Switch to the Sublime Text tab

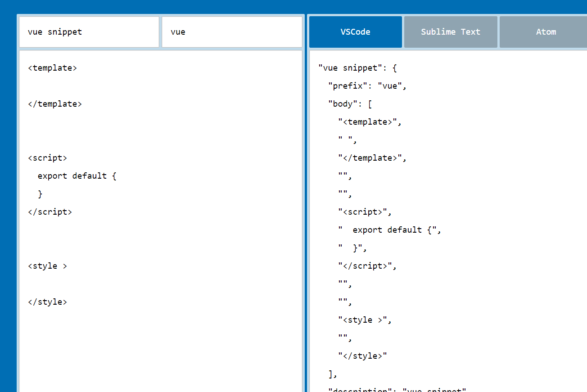tap(451, 32)
